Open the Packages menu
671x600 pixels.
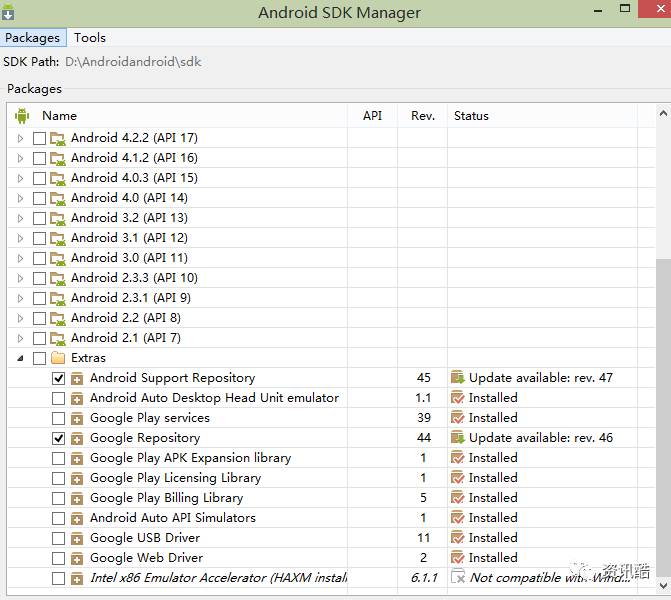click(x=33, y=38)
